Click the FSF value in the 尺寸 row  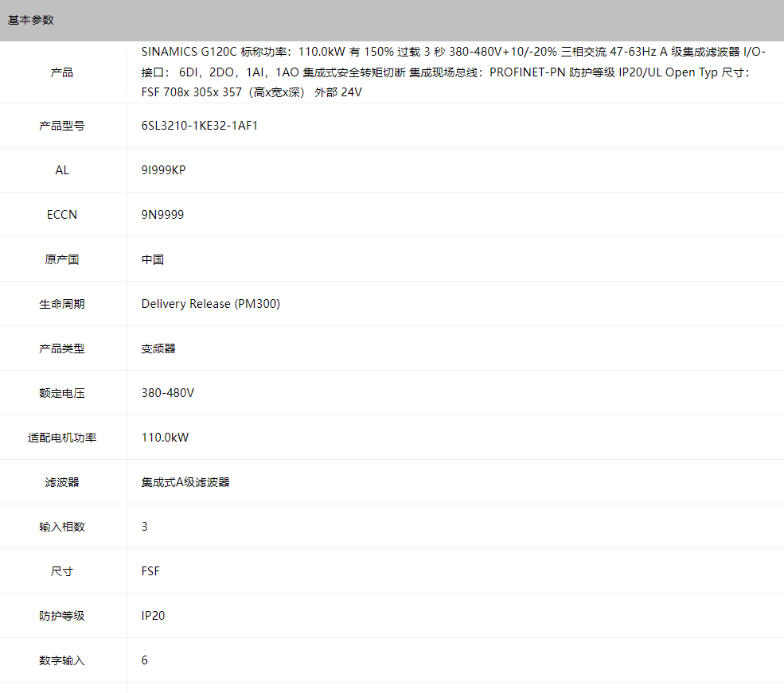click(150, 571)
